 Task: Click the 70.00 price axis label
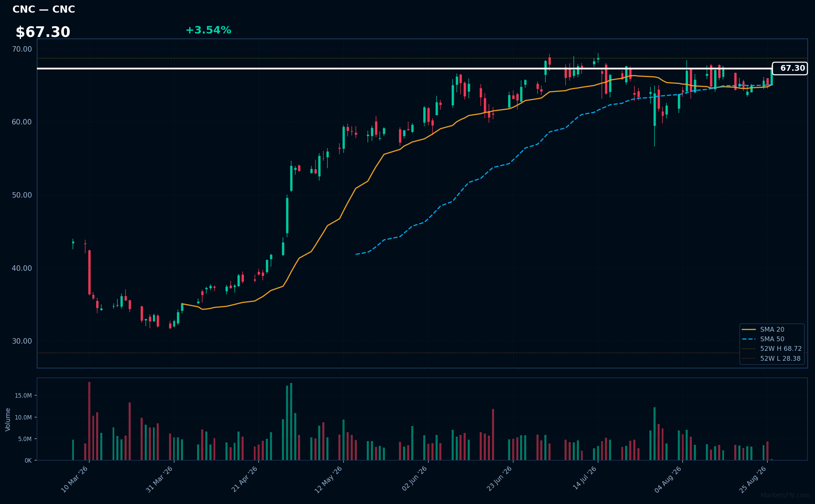[22, 49]
